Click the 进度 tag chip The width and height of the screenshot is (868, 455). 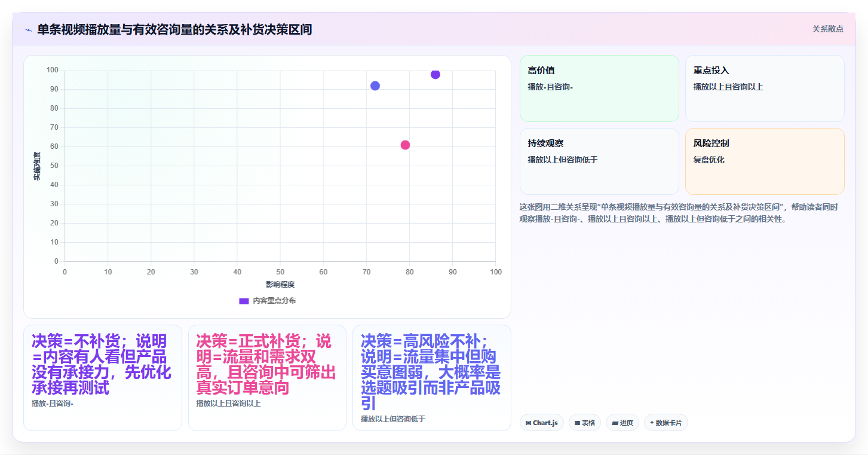(x=622, y=423)
